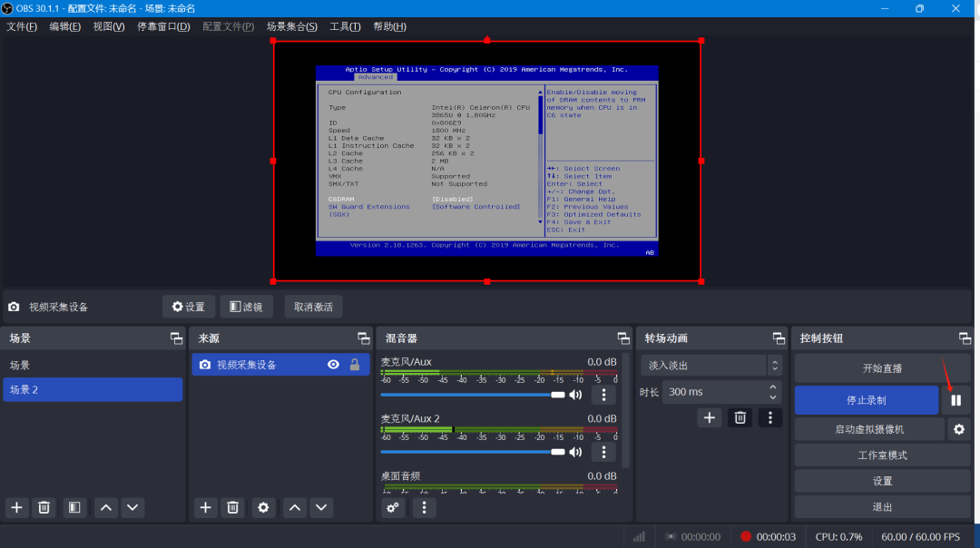Image resolution: width=980 pixels, height=548 pixels.
Task: Open 滤镜 for selected source
Action: pyautogui.click(x=246, y=307)
